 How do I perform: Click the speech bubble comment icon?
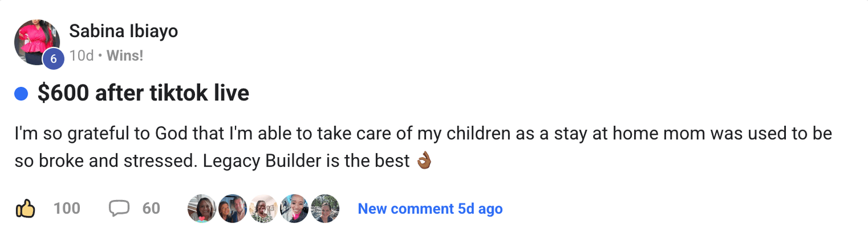[x=119, y=209]
